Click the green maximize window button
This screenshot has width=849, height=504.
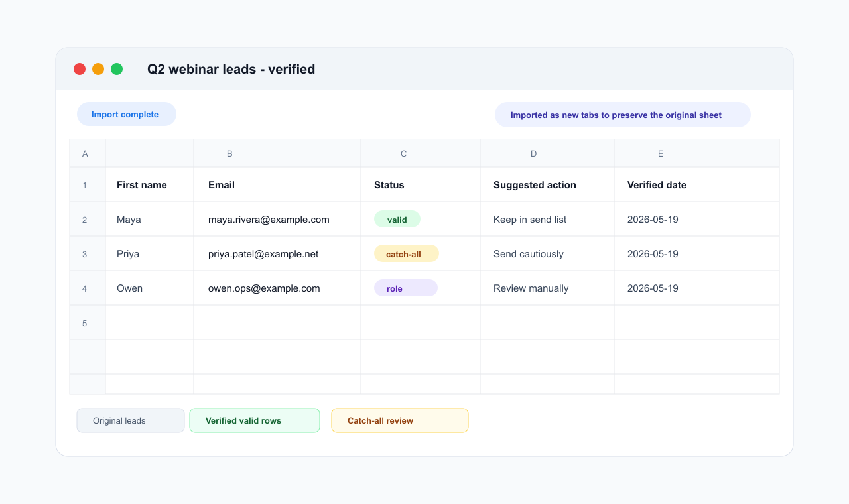point(117,69)
